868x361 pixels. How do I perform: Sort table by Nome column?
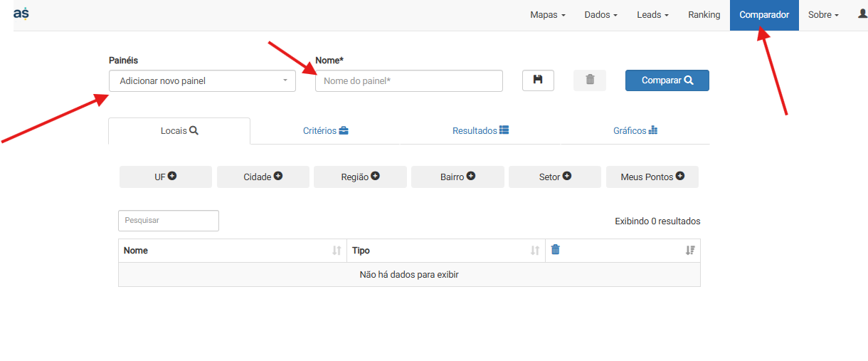coord(337,251)
